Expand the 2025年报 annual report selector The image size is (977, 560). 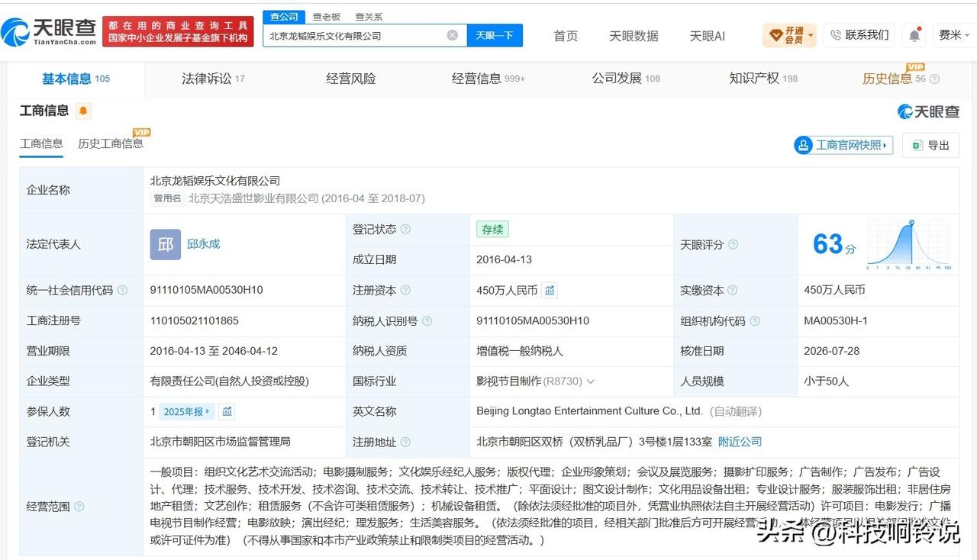tap(187, 411)
